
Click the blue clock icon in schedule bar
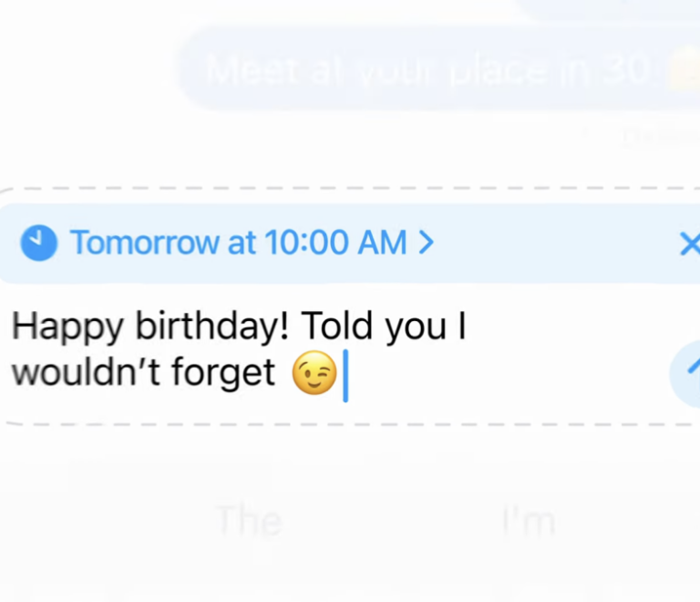[38, 243]
